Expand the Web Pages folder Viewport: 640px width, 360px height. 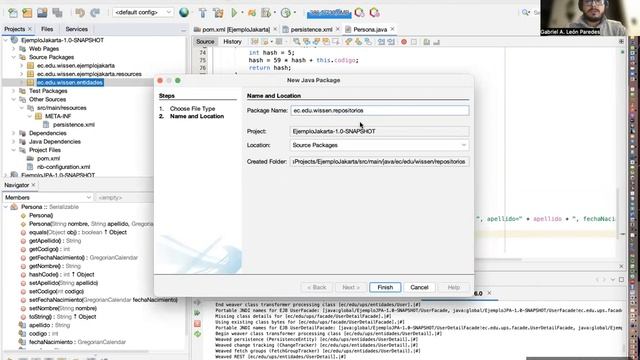pos(13,49)
